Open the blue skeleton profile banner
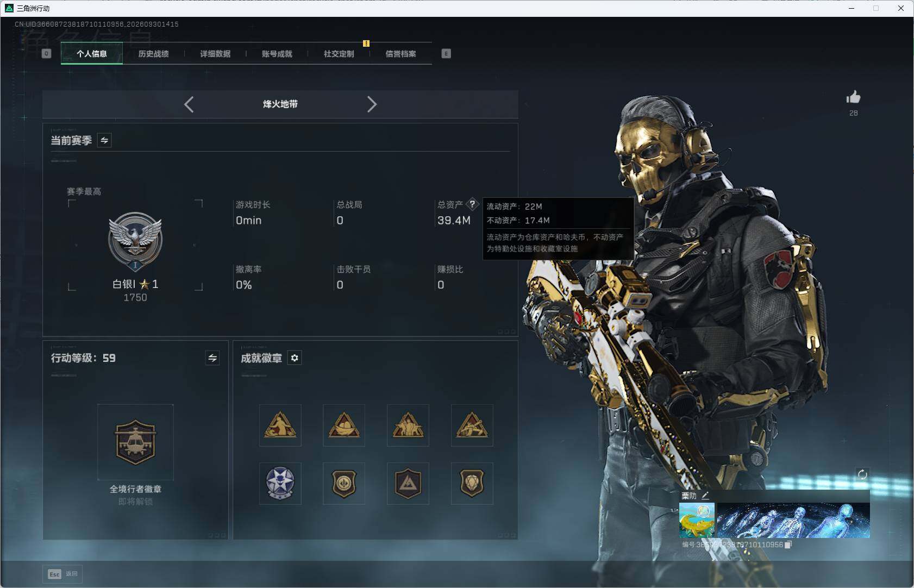Screen dimensions: 914x588 click(x=793, y=520)
